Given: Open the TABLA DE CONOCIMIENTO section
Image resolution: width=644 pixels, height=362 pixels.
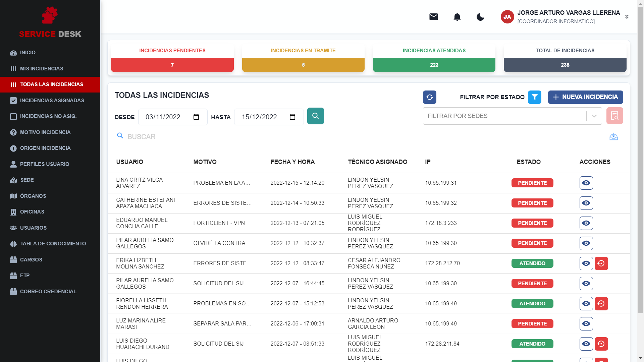Looking at the screenshot, I should pos(53,244).
